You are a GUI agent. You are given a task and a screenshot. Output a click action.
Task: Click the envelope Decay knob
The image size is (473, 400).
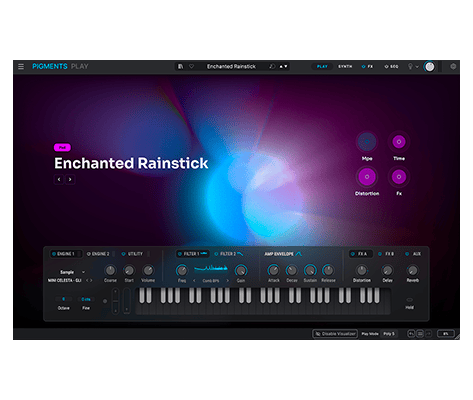point(292,270)
